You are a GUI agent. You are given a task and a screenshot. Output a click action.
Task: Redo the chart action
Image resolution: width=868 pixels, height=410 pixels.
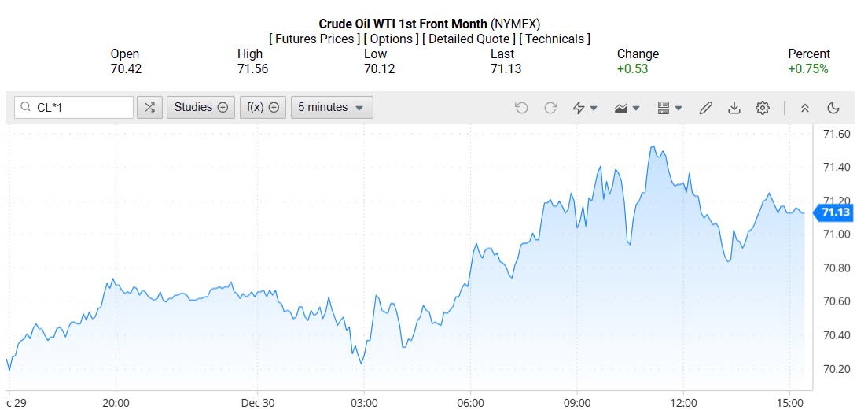pyautogui.click(x=550, y=108)
